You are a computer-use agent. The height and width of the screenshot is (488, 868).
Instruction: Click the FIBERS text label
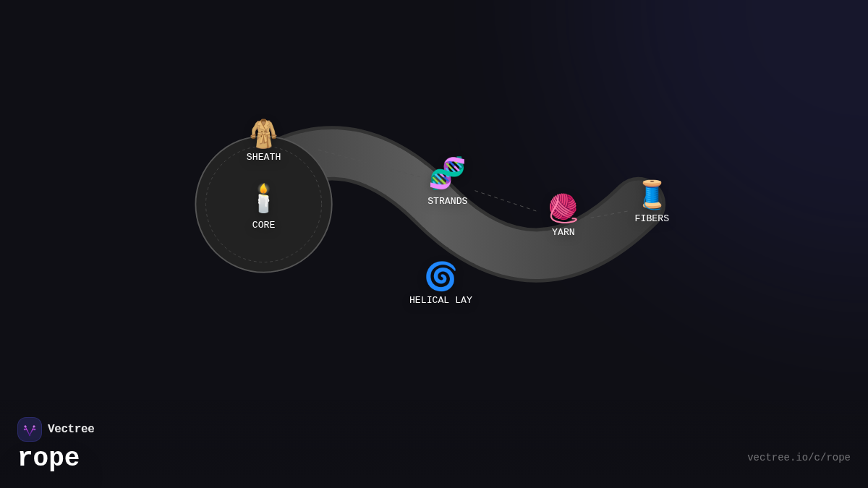pos(652,219)
